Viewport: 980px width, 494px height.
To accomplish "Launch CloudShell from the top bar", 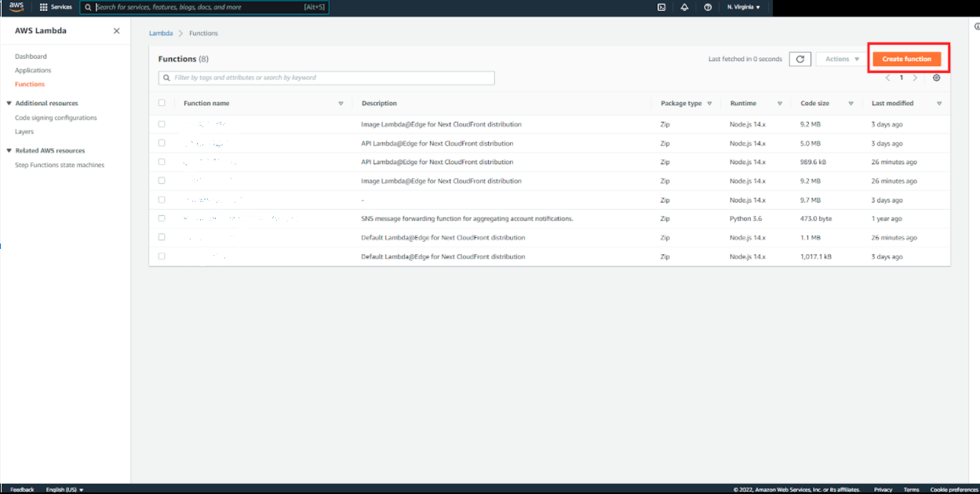I will pos(661,7).
